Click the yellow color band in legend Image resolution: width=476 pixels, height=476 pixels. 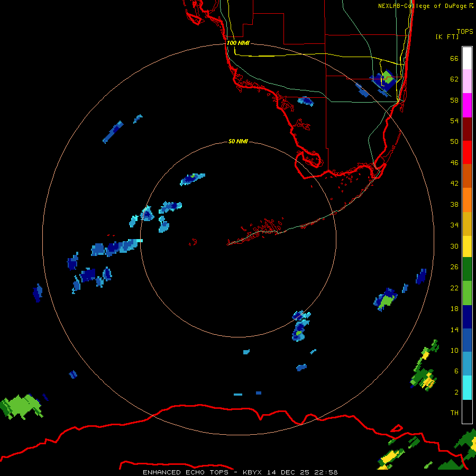click(x=467, y=246)
